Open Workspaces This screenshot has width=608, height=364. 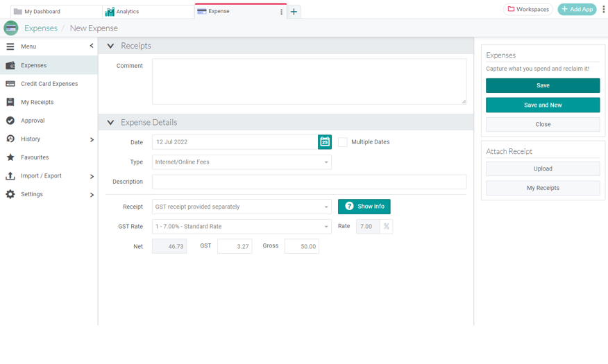(528, 9)
